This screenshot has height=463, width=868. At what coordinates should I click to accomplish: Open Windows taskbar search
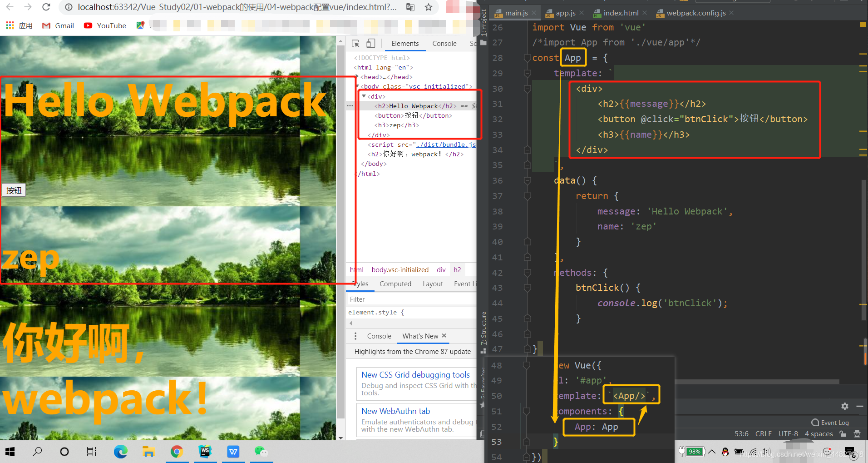point(37,452)
